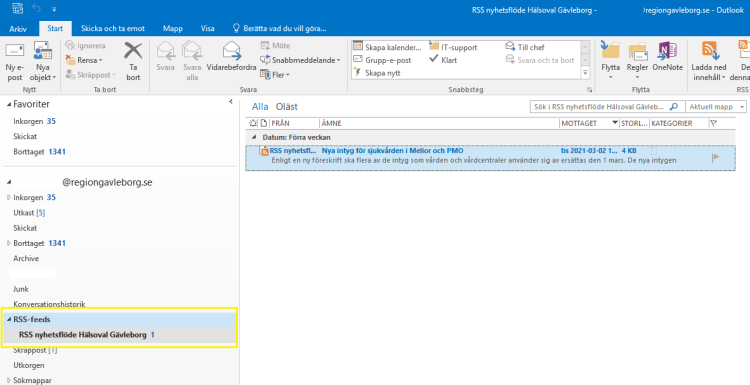This screenshot has height=385, width=750.
Task: Expand the account Inkorgen folder arrow
Action: tap(9, 197)
